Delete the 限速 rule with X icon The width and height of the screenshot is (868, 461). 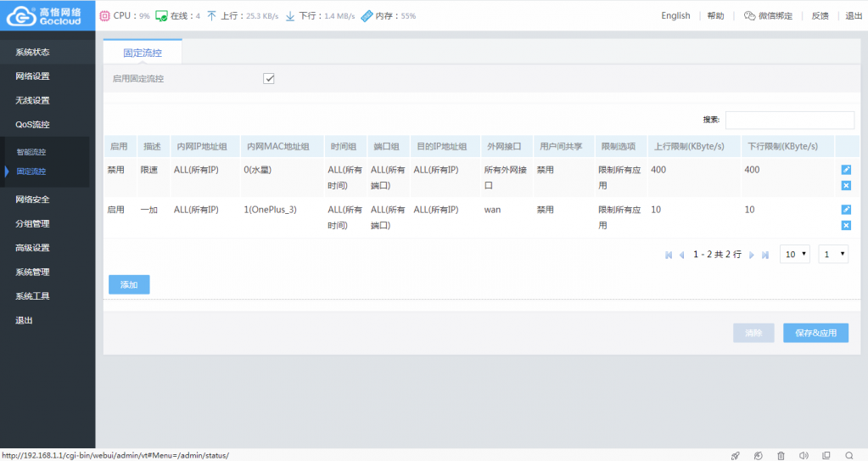point(846,185)
